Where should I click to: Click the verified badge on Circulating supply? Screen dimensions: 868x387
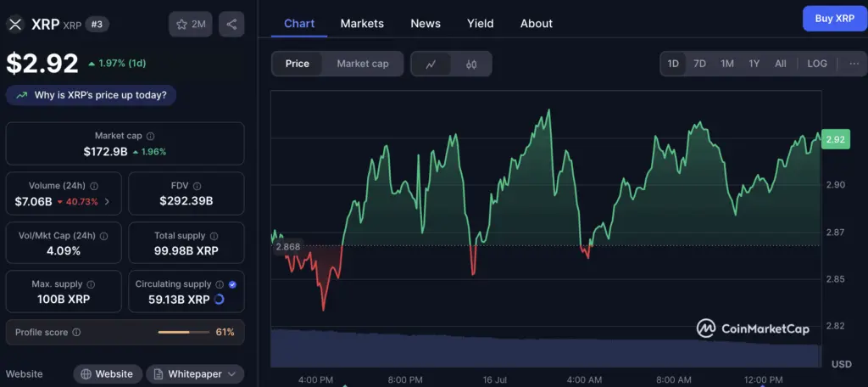(x=232, y=284)
